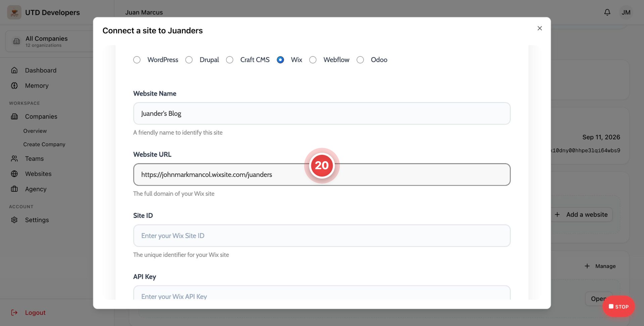Image resolution: width=644 pixels, height=326 pixels.
Task: Click 'A friendly name to identify this site'
Action: (178, 133)
